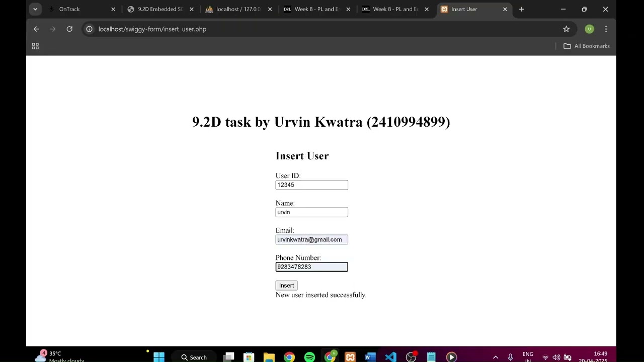Click the 9.2D task page heading
This screenshot has height=362, width=644.
pos(321,122)
